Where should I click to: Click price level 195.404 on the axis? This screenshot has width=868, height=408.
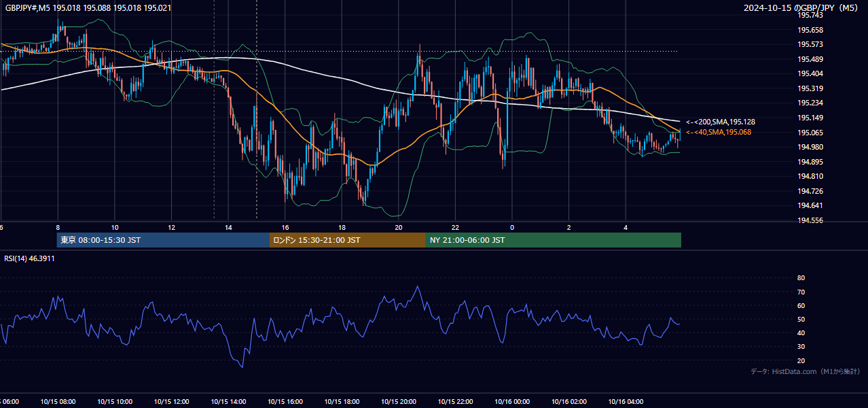coord(811,73)
